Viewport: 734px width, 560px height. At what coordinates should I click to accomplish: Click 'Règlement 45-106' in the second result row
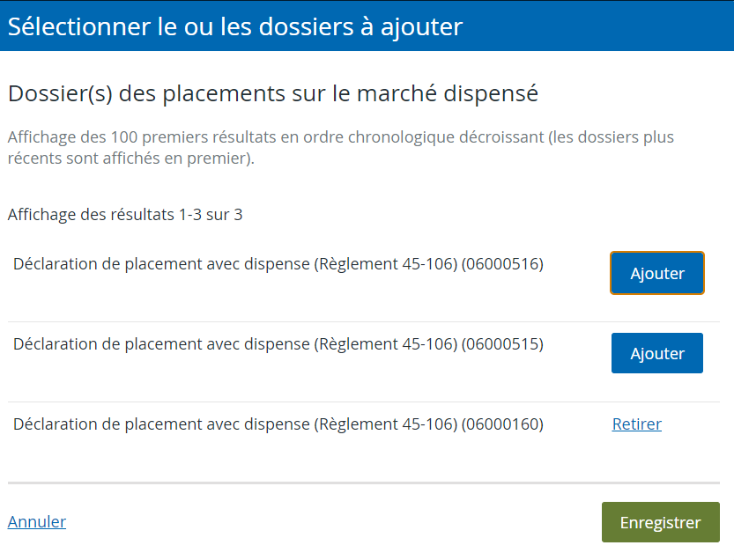click(385, 344)
